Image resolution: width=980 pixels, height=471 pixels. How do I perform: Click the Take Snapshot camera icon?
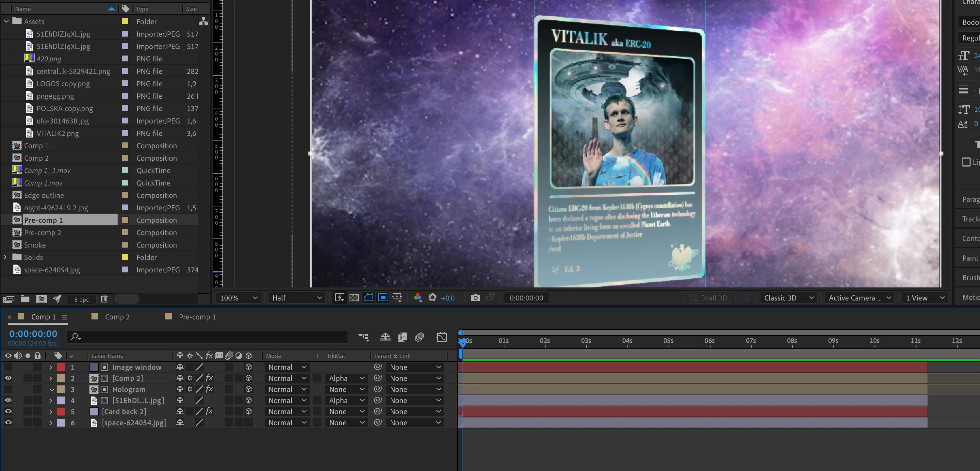pos(475,298)
